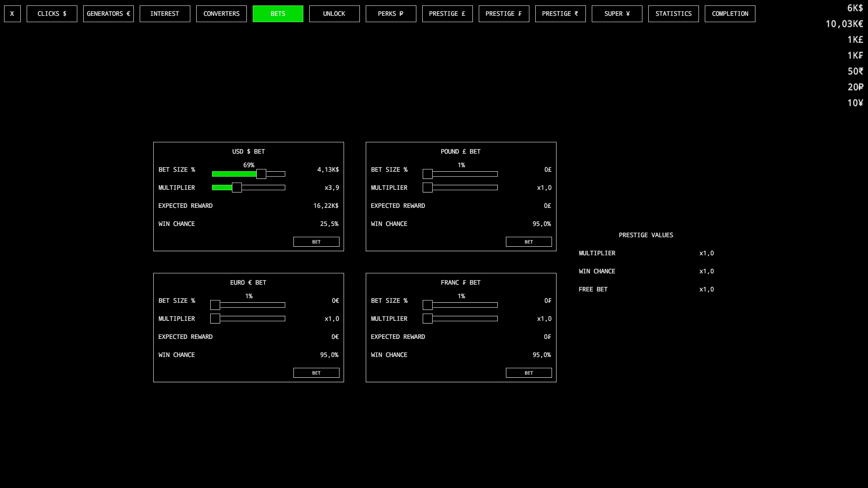Open the COMPLETION tab

pos(730,14)
